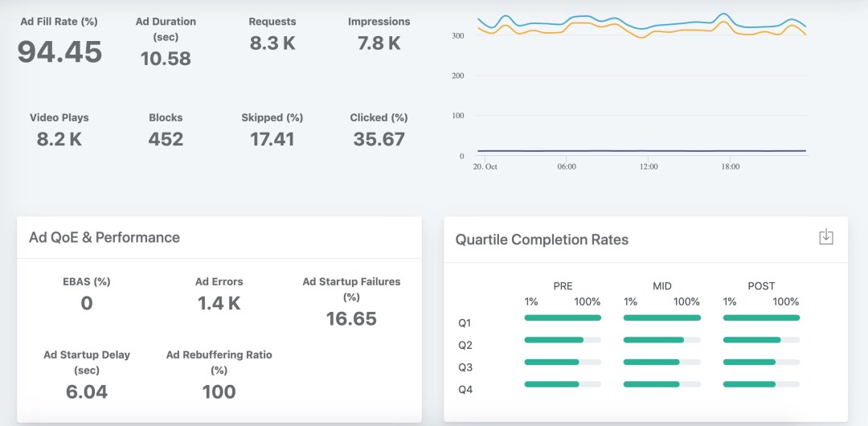Click the Clicked (%) value 35.67
The image size is (868, 426).
click(x=379, y=139)
